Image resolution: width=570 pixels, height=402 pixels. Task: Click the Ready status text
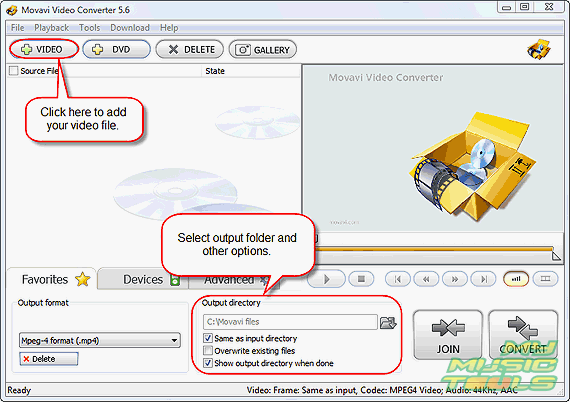[x=19, y=390]
